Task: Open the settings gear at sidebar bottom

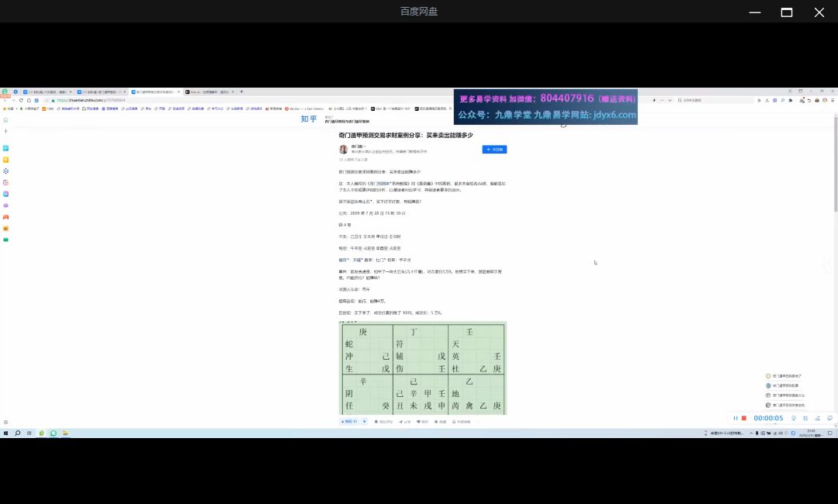Action: (x=5, y=422)
